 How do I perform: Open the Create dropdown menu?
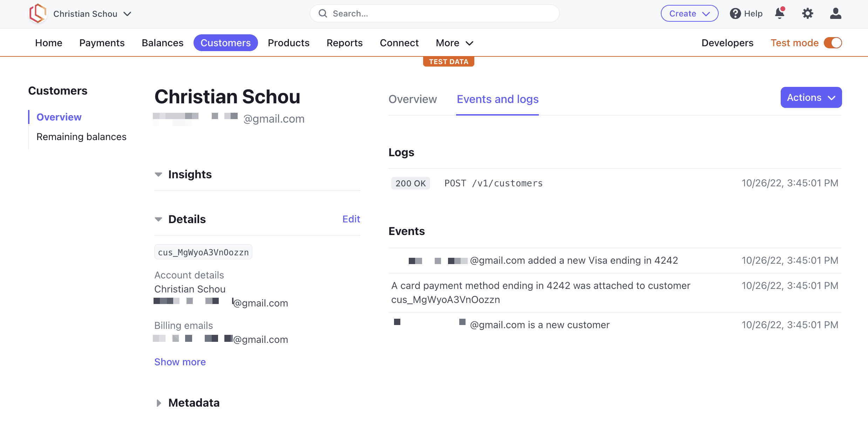point(690,14)
